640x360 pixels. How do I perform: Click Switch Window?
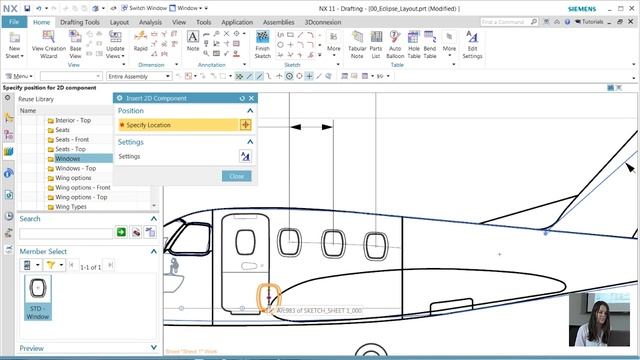(144, 8)
